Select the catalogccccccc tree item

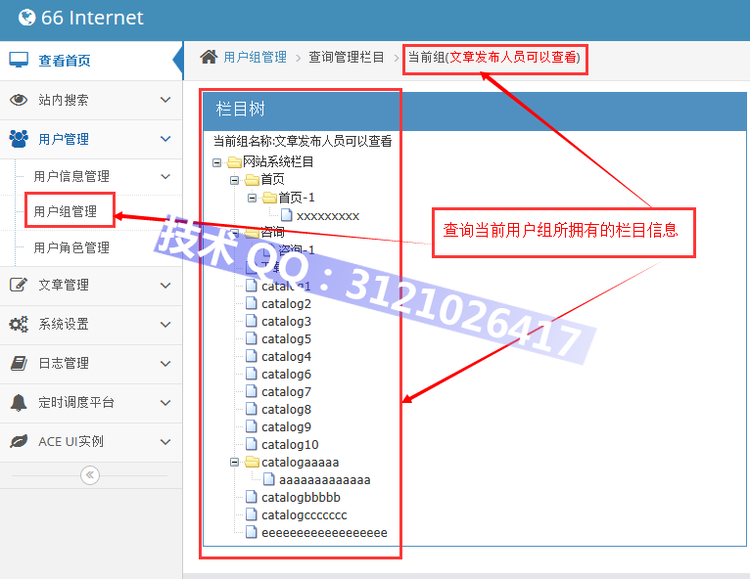coord(304,515)
